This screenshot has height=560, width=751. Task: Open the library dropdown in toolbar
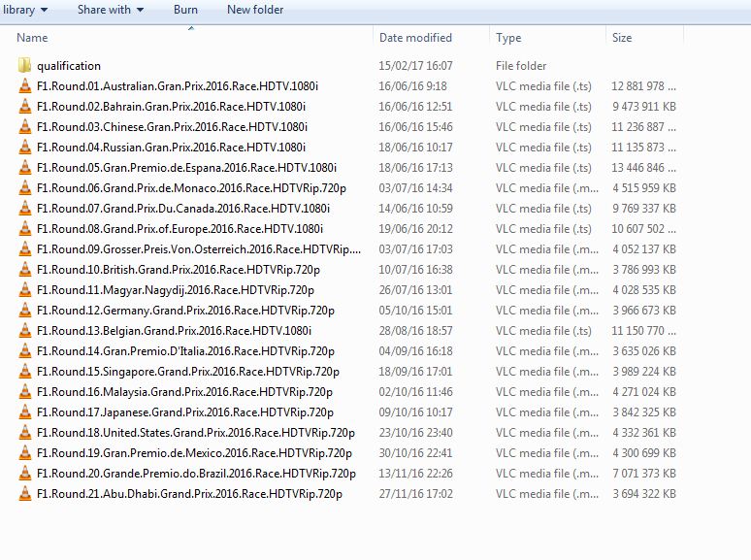click(x=25, y=10)
